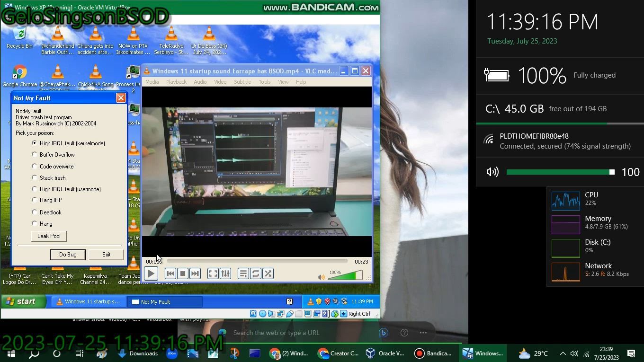Open host notification center icon
This screenshot has height=362, width=644.
[631, 353]
